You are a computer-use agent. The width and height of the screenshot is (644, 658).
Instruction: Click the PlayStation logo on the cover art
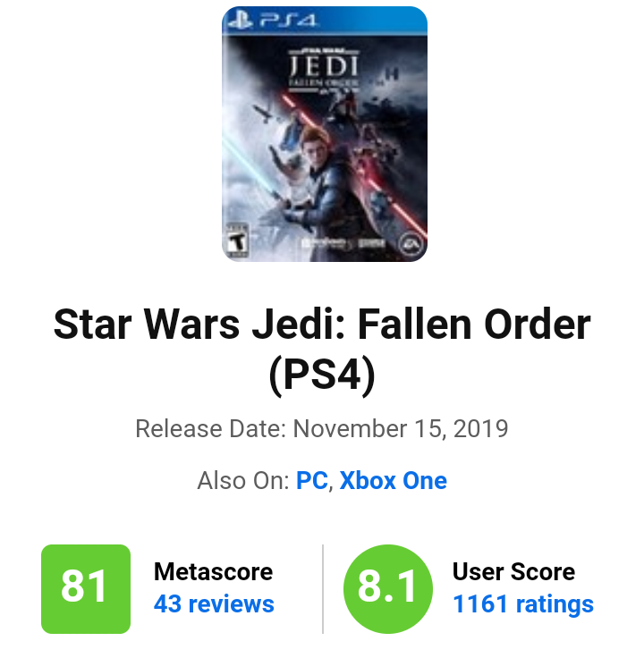pyautogui.click(x=240, y=21)
